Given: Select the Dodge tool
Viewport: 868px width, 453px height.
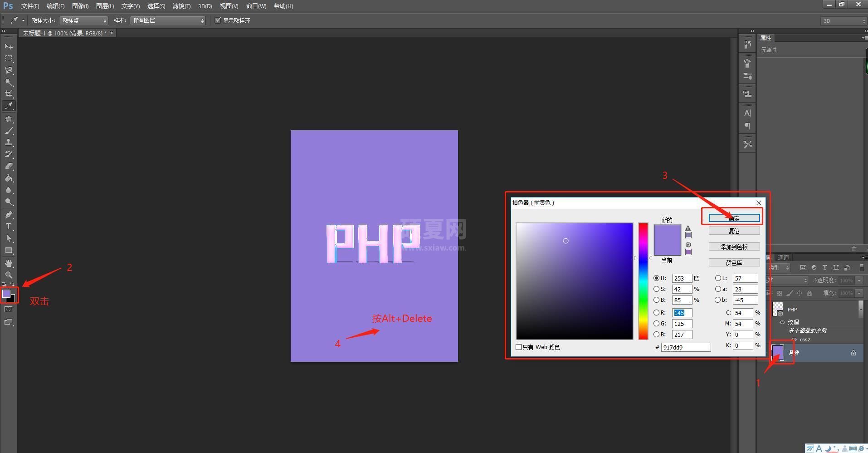Looking at the screenshot, I should tap(9, 202).
